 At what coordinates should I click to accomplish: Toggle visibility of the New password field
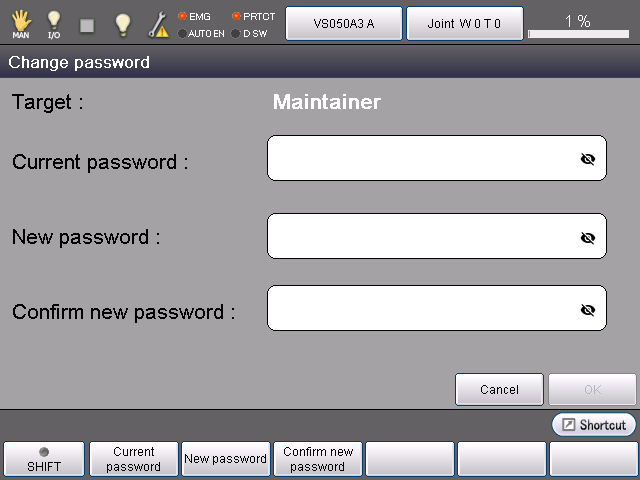588,237
